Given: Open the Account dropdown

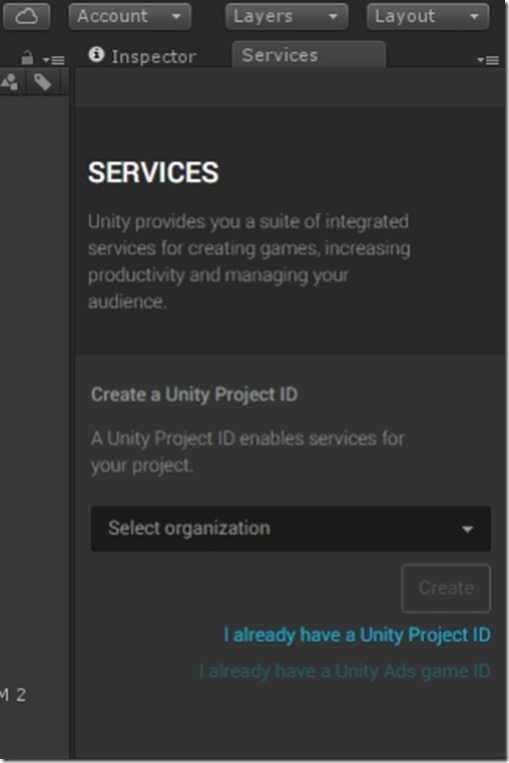Looking at the screenshot, I should [x=129, y=17].
